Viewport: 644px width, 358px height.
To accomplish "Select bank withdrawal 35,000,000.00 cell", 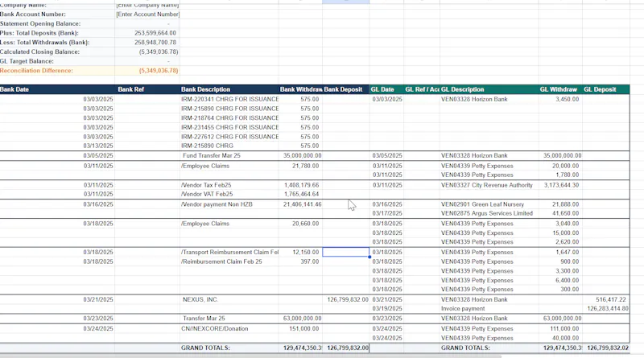I will tap(300, 155).
